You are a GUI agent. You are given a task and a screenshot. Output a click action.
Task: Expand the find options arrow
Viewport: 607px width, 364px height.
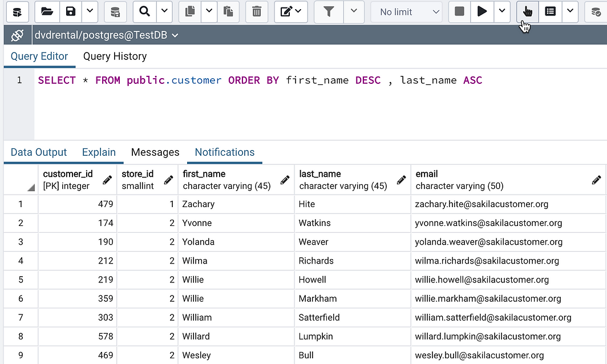pos(164,11)
